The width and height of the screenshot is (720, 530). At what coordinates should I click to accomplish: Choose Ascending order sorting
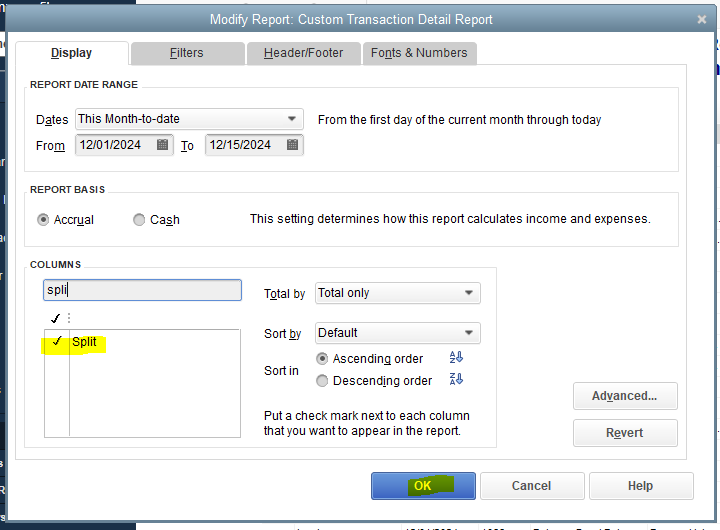322,359
